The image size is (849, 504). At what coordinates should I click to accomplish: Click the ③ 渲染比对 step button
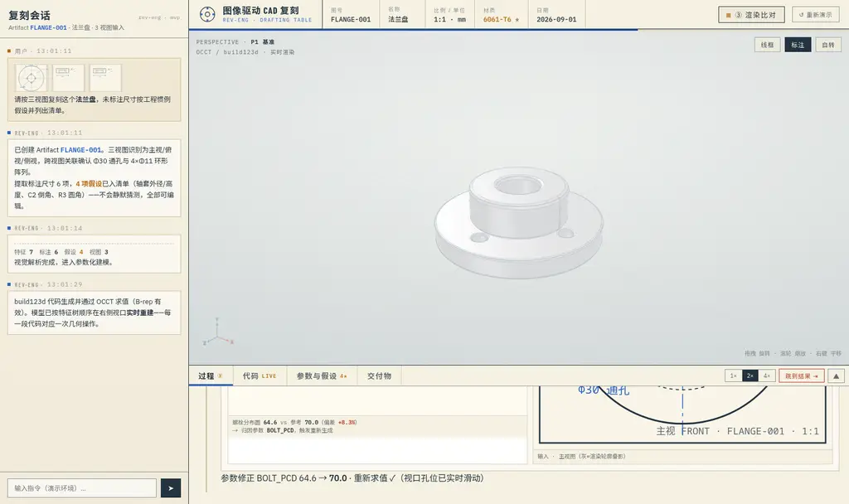click(751, 15)
